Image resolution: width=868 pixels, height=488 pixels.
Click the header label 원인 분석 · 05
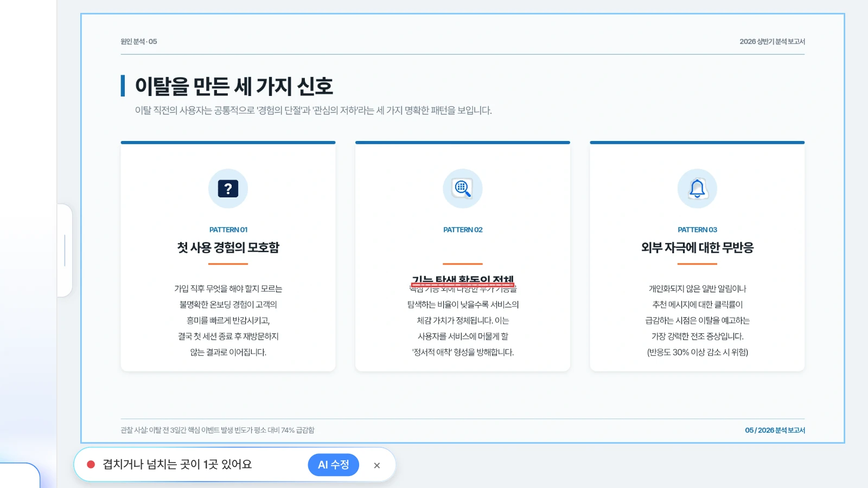coord(139,42)
